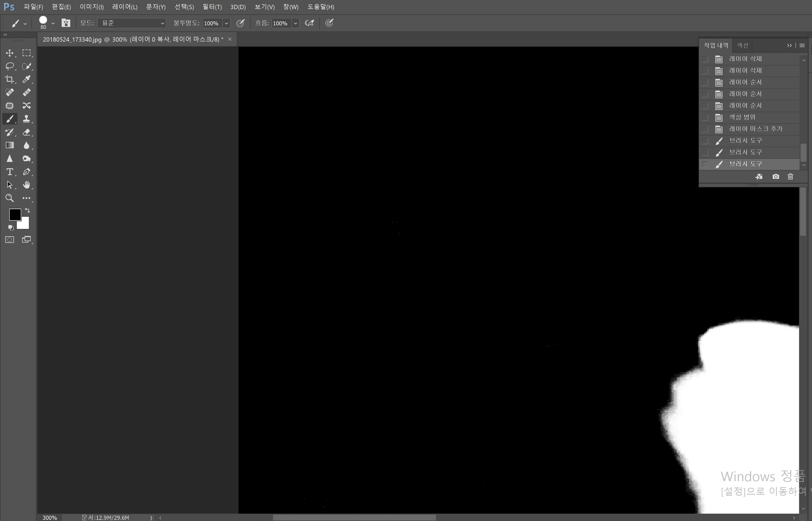The width and height of the screenshot is (812, 521).
Task: Open the brush preset picker arrow
Action: click(53, 23)
